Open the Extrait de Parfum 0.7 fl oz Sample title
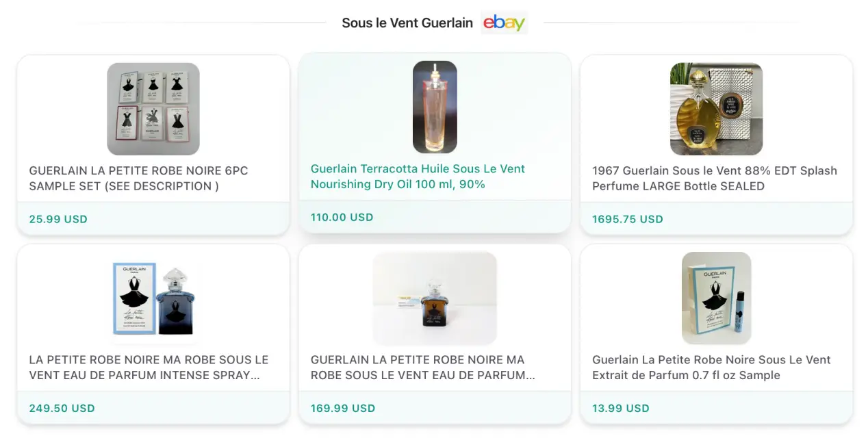Screen dimensions: 868x438 tap(711, 368)
